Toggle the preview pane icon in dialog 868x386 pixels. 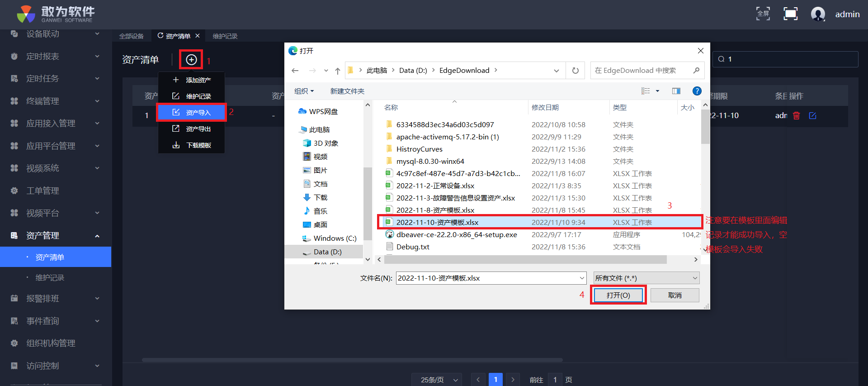click(676, 91)
